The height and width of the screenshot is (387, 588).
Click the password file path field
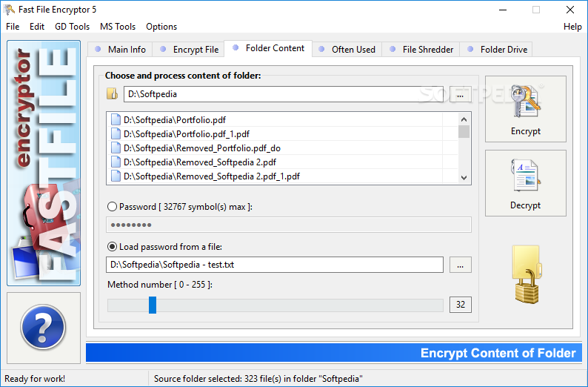point(275,265)
